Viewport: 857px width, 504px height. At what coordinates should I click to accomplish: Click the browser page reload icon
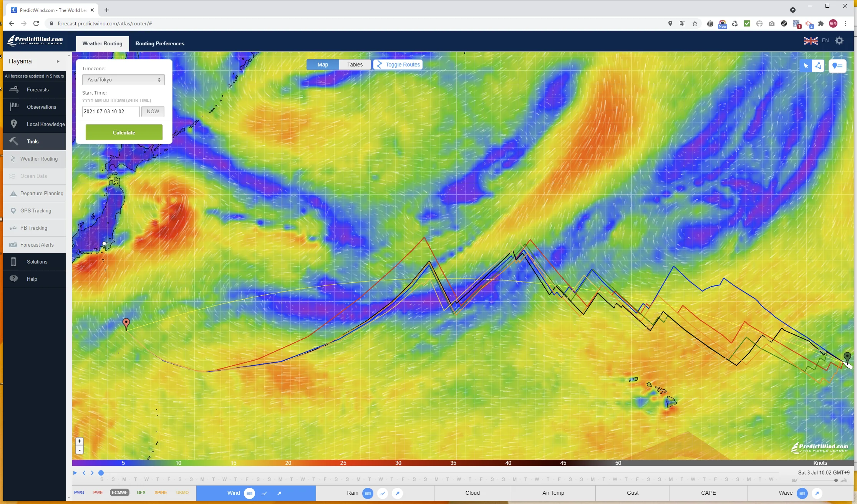(x=36, y=23)
